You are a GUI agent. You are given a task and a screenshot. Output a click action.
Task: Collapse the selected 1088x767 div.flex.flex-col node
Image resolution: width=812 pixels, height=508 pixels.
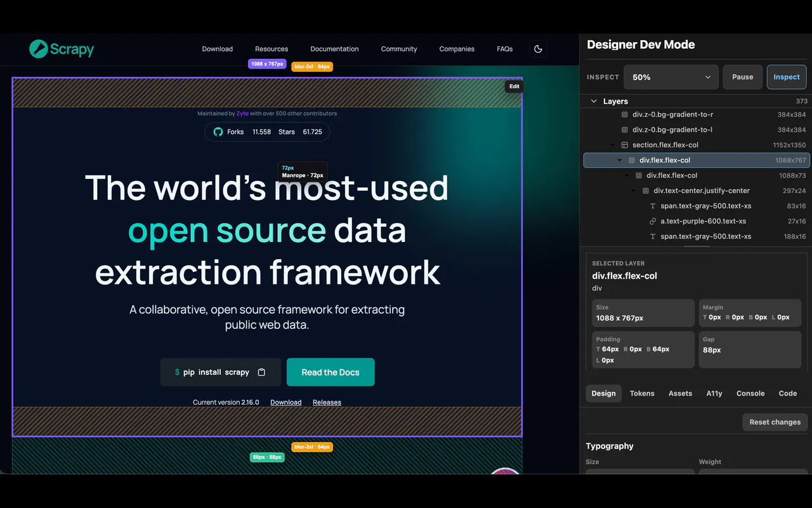(x=620, y=161)
